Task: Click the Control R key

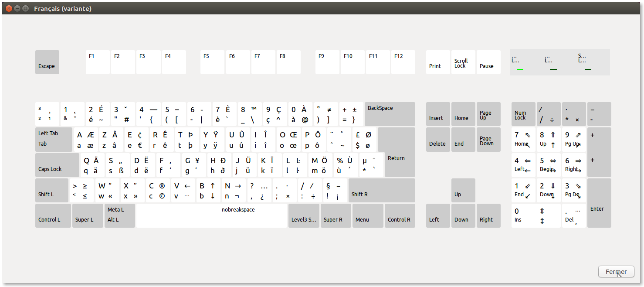Action: tap(400, 215)
